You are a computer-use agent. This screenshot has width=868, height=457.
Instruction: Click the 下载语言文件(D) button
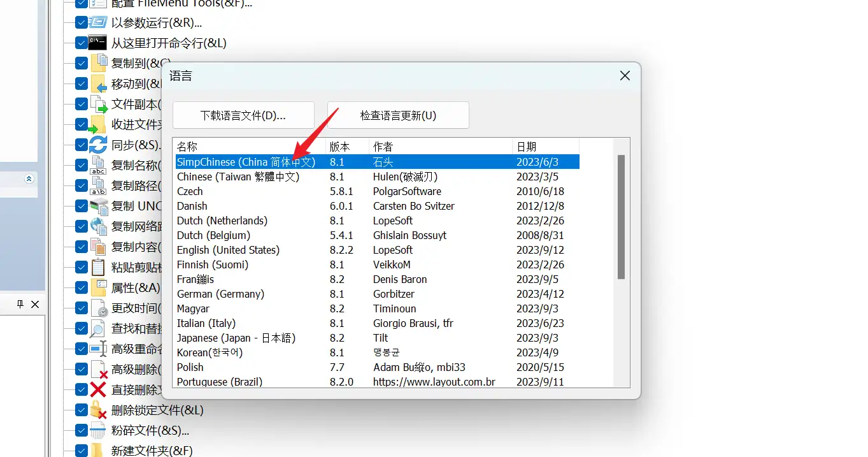[243, 115]
